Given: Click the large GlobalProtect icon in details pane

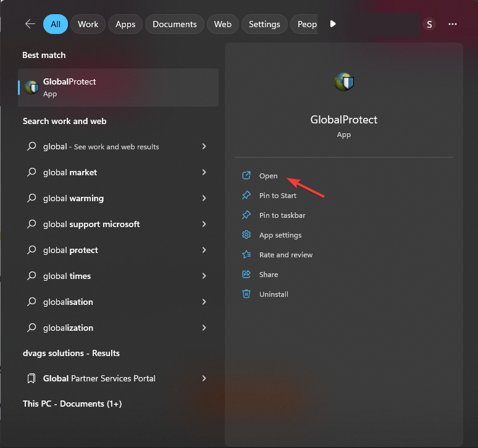Looking at the screenshot, I should [x=344, y=81].
